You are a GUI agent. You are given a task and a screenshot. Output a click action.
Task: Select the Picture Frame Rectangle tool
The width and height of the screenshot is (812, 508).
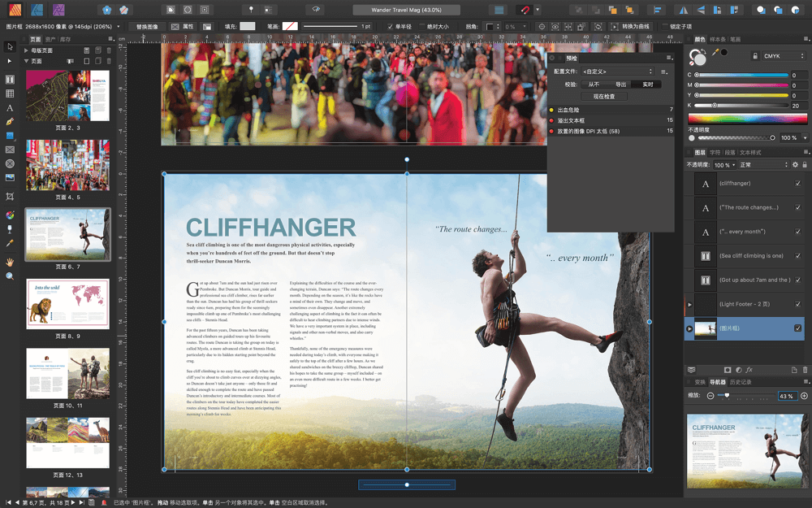[x=9, y=150]
